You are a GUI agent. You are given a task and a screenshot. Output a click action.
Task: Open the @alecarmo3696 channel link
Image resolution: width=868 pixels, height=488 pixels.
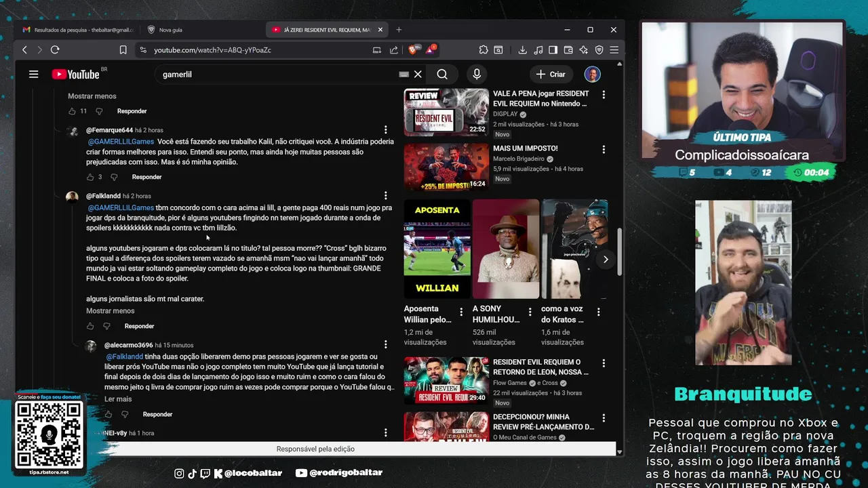[128, 345]
